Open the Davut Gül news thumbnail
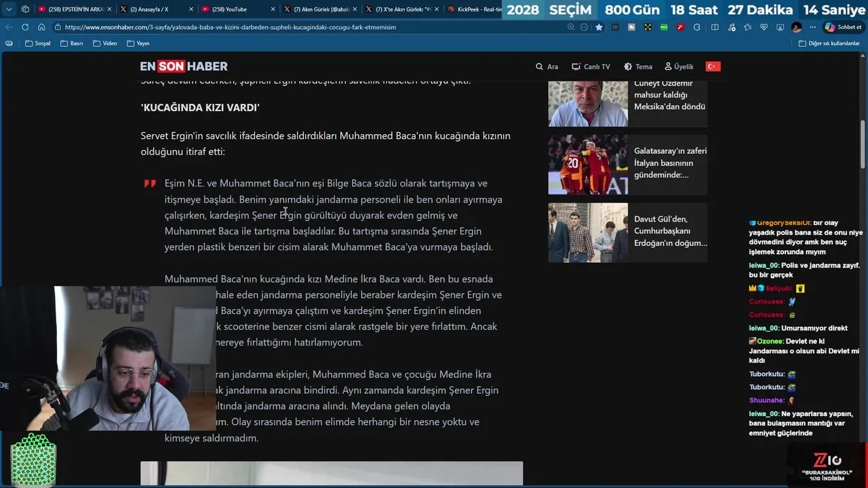The width and height of the screenshot is (868, 488). point(588,232)
